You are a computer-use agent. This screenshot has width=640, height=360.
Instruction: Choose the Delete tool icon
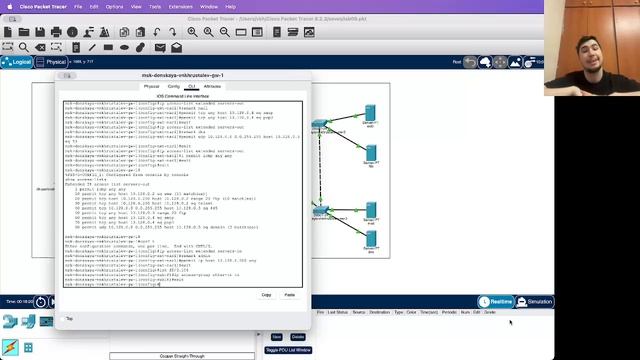click(x=40, y=47)
